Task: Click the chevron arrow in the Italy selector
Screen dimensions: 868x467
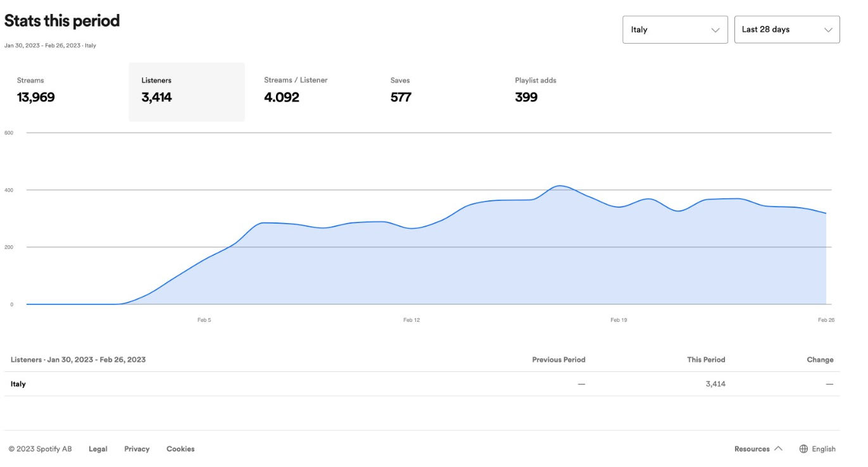Action: coord(715,30)
